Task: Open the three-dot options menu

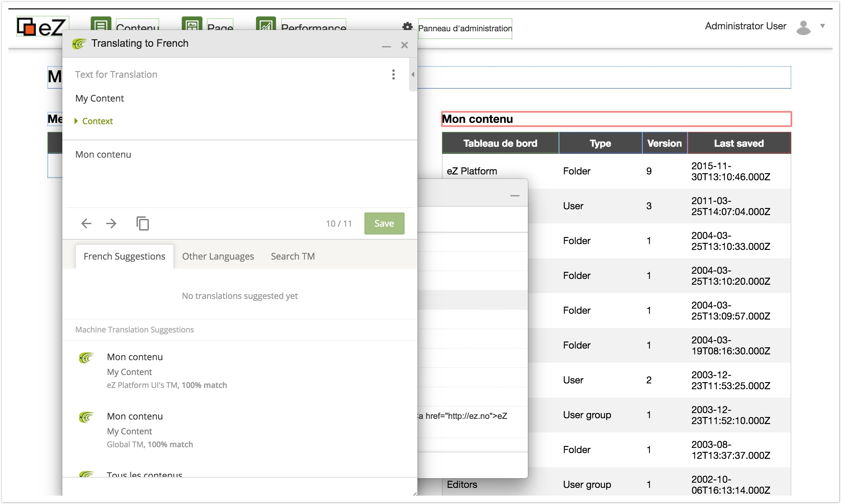Action: click(393, 74)
